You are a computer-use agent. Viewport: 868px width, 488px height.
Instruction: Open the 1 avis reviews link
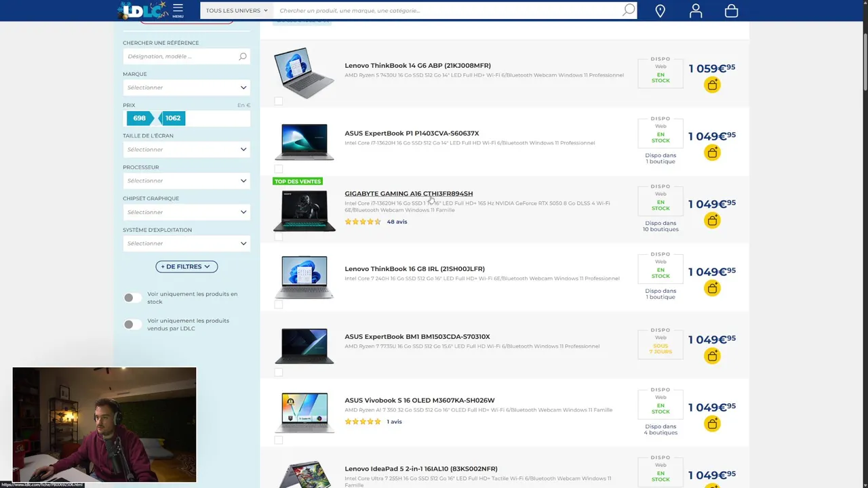(x=394, y=422)
